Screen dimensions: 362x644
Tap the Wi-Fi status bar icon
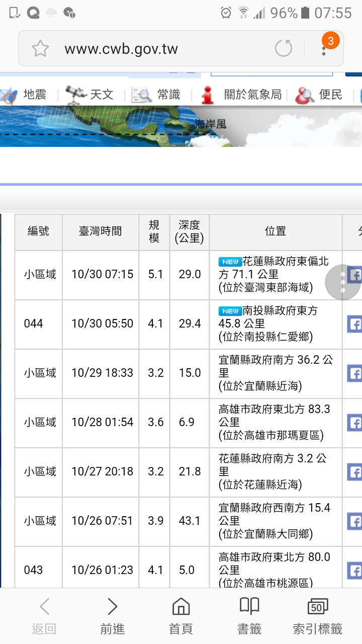tap(243, 13)
